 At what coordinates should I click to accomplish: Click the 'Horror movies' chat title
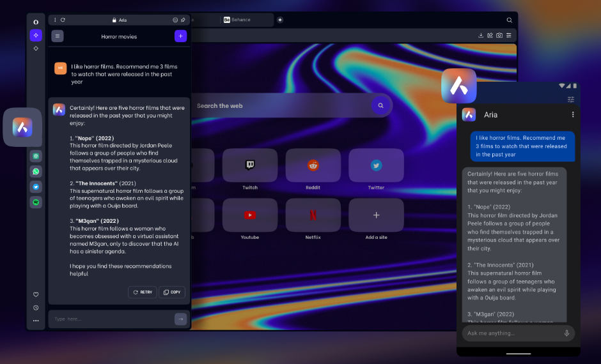tap(119, 37)
